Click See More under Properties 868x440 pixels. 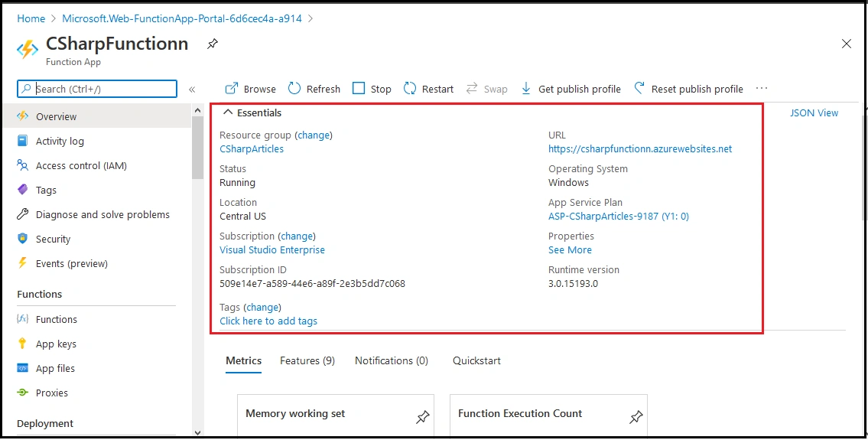(570, 249)
